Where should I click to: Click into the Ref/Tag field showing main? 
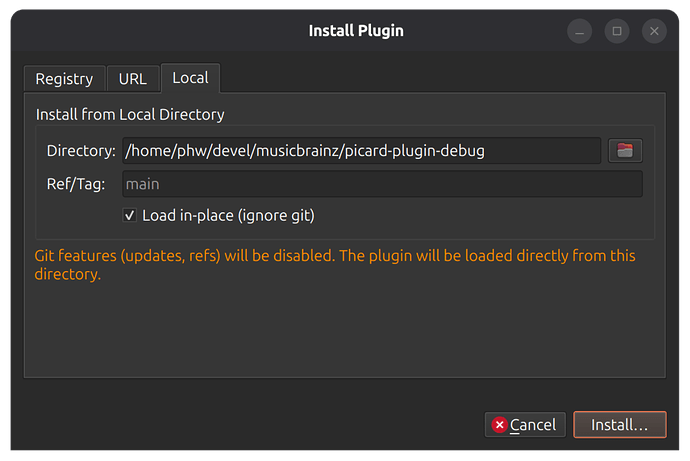pos(382,184)
